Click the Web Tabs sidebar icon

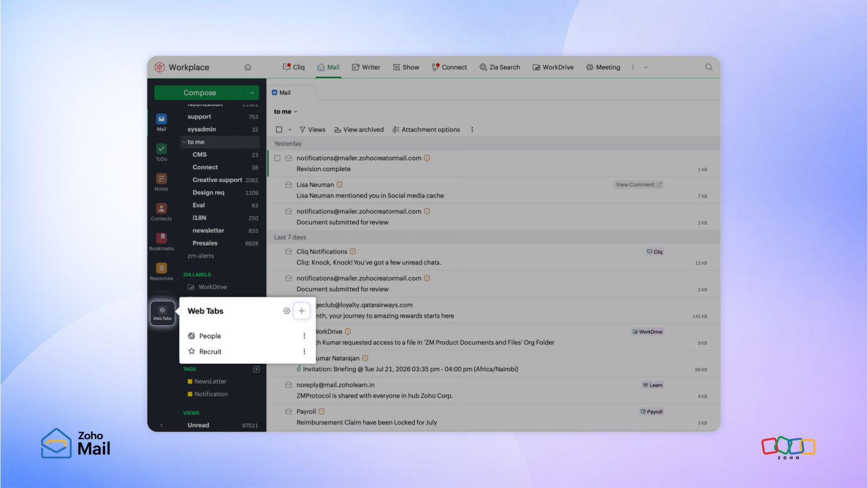pos(162,313)
